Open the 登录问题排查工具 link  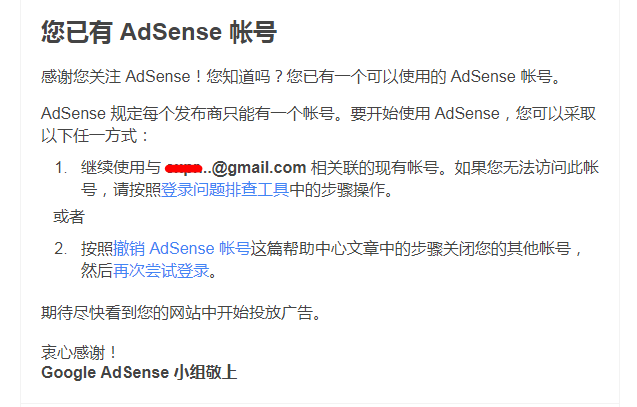coord(225,189)
